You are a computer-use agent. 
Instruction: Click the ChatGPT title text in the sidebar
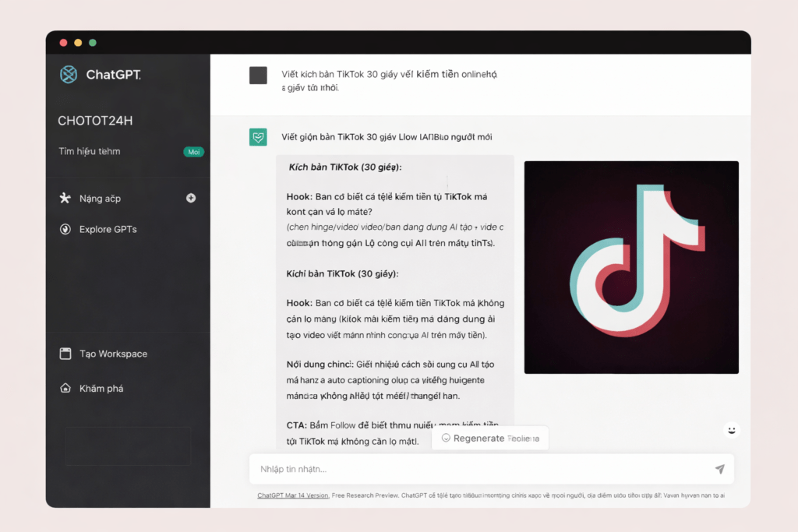113,75
